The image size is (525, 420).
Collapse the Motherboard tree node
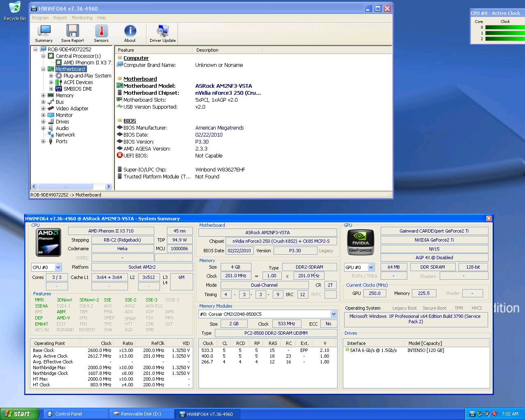click(x=43, y=69)
